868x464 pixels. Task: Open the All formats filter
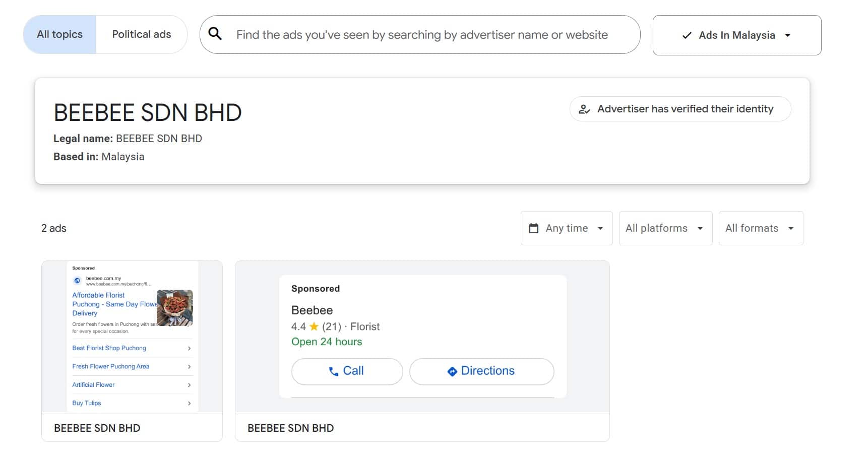point(760,228)
